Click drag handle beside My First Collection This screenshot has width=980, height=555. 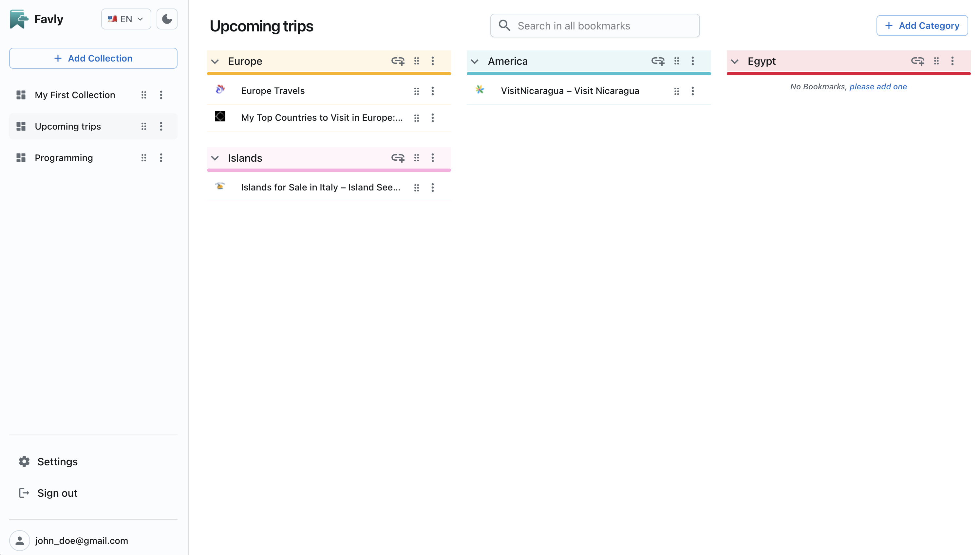pos(143,95)
